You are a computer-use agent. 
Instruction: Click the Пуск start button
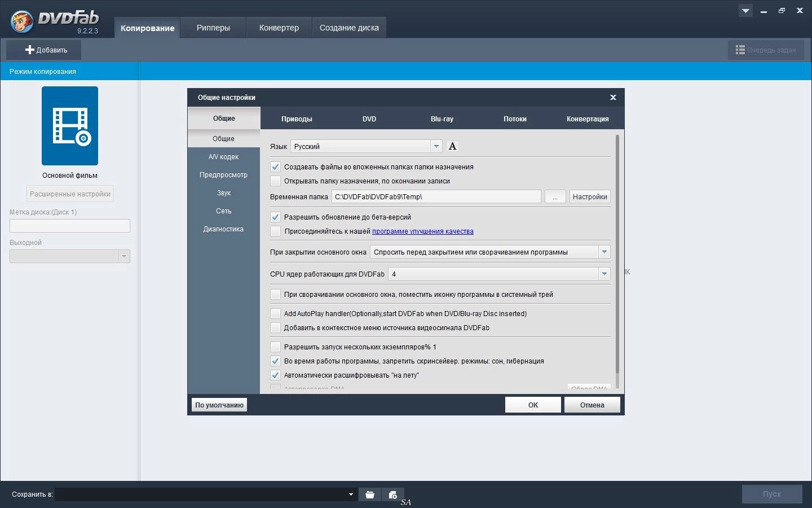point(772,494)
